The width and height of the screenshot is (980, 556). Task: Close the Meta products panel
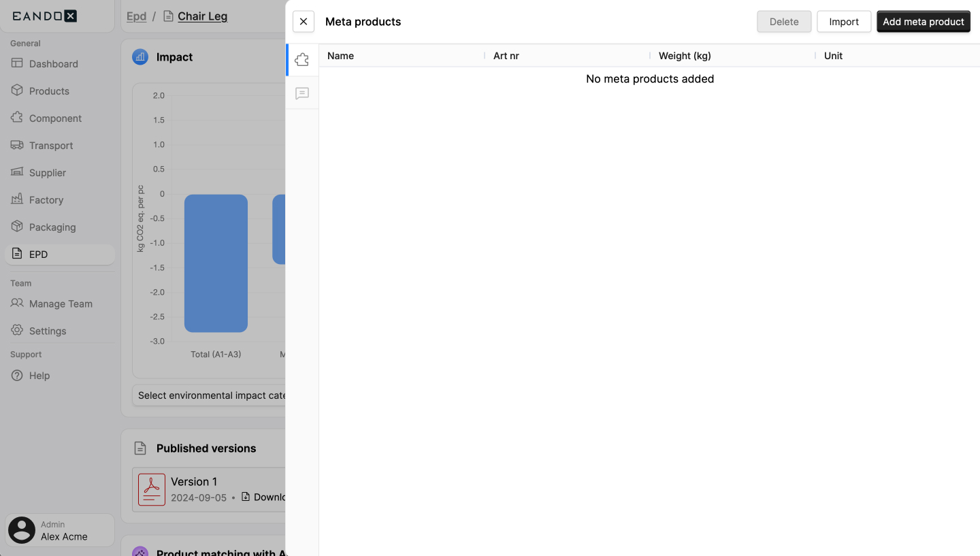[x=304, y=22]
